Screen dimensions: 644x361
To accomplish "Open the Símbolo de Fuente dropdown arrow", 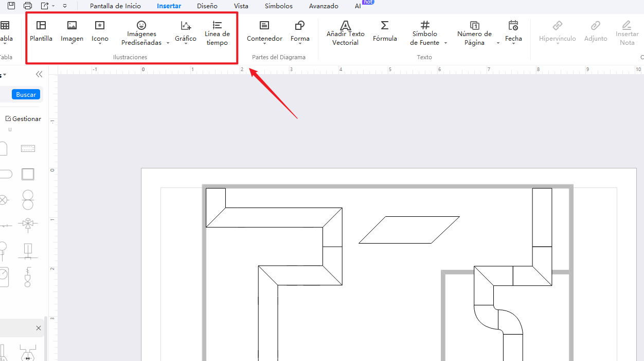I will pos(445,43).
